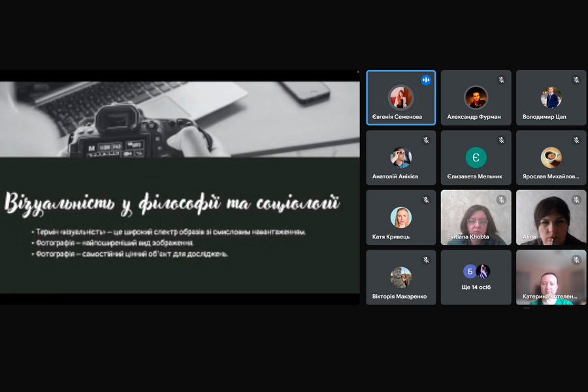Click the camera photo in the shared slide
Screen dimensions: 588x392
180,120
